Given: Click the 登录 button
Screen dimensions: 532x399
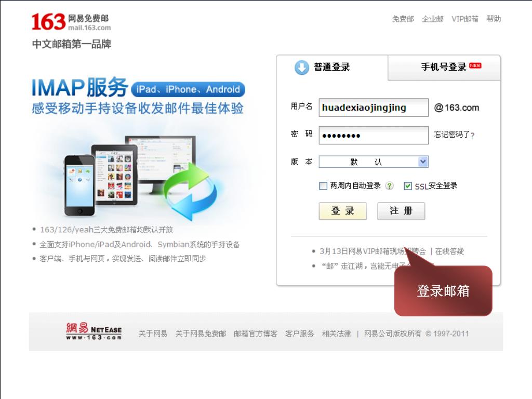Looking at the screenshot, I should pos(343,211).
